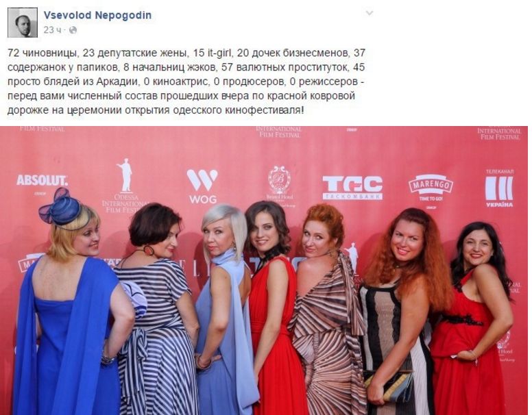Open the Vsevolod Nepogodin profile name link
This screenshot has height=415, width=532.
click(x=98, y=15)
